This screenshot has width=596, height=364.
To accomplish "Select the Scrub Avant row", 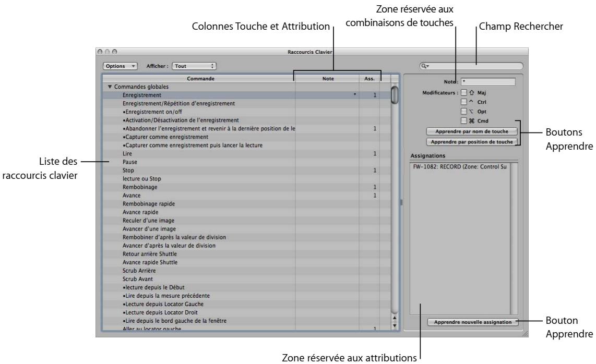I will [x=246, y=280].
